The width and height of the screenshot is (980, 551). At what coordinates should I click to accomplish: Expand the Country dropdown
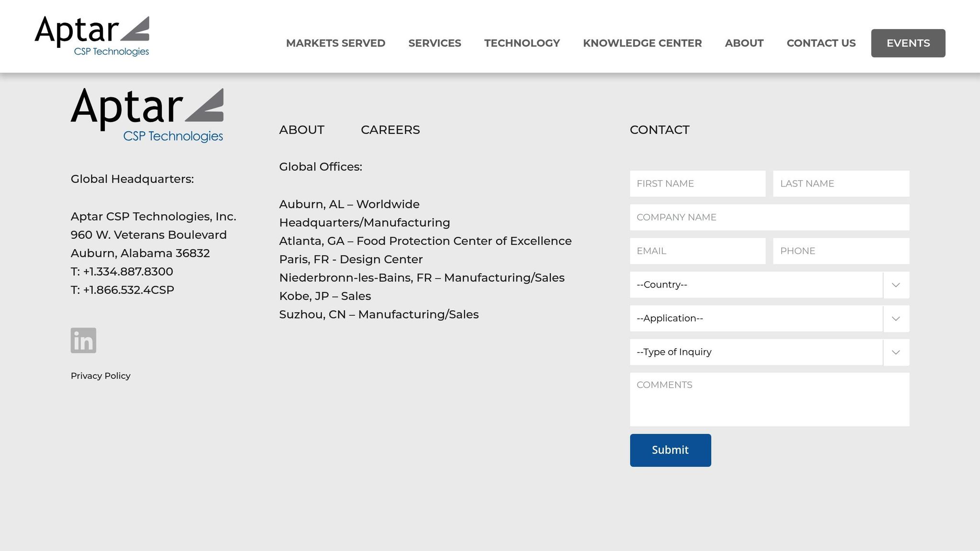point(769,285)
